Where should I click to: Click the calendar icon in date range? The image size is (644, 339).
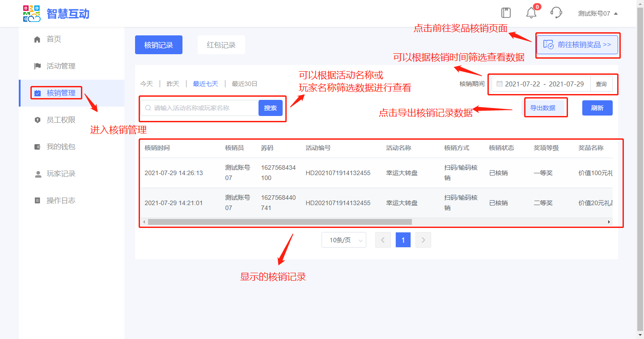point(500,84)
